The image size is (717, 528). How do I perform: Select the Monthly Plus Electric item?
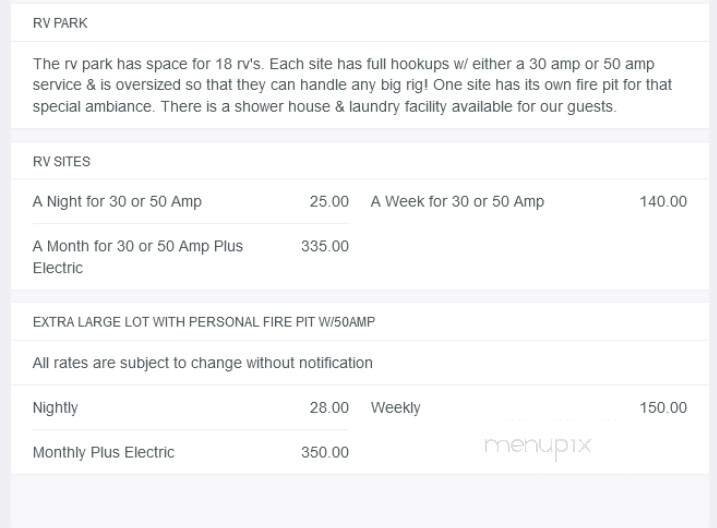pos(103,452)
